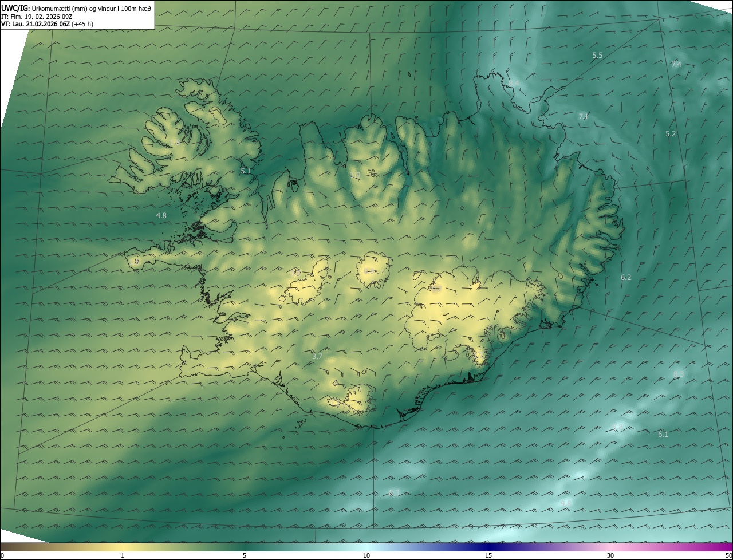This screenshot has height=560, width=733.
Task: Click the 6.2 value label on the map
Action: [626, 277]
